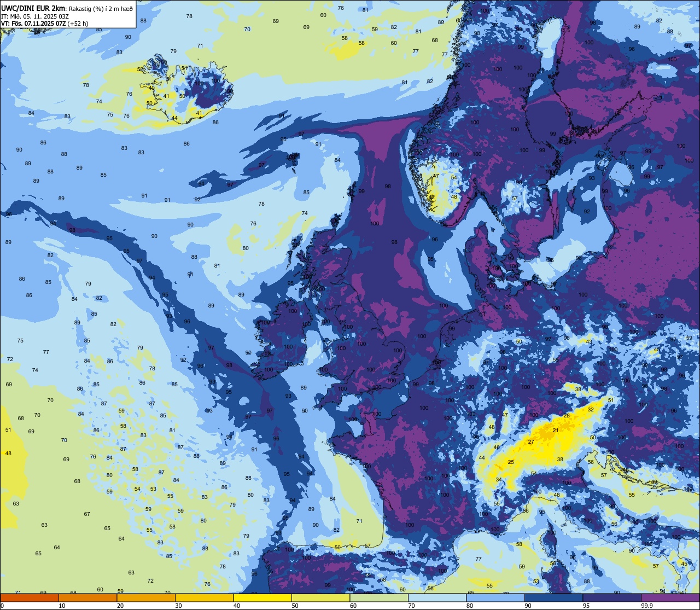Image resolution: width=700 pixels, height=610 pixels.
Task: Click the humidity value '32' in the yellow region
Action: [x=591, y=409]
